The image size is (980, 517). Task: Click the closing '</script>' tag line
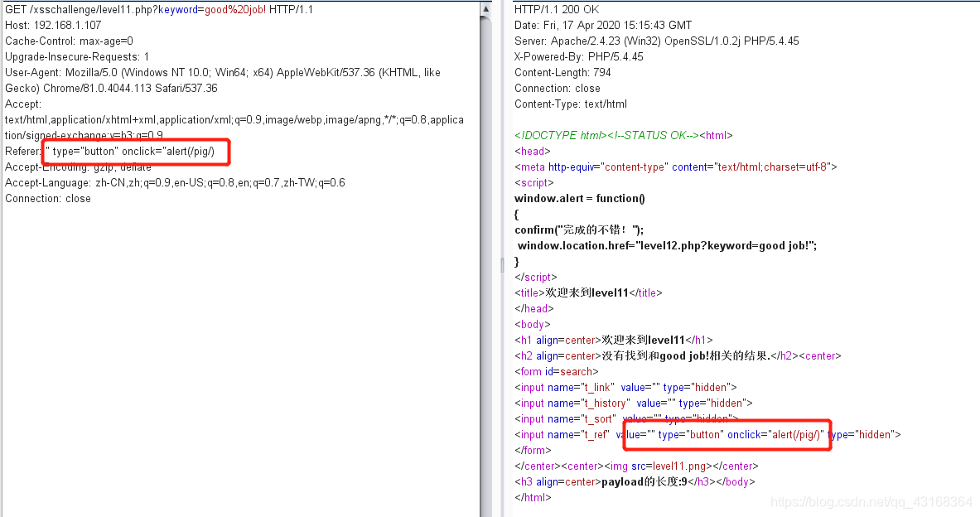[536, 277]
